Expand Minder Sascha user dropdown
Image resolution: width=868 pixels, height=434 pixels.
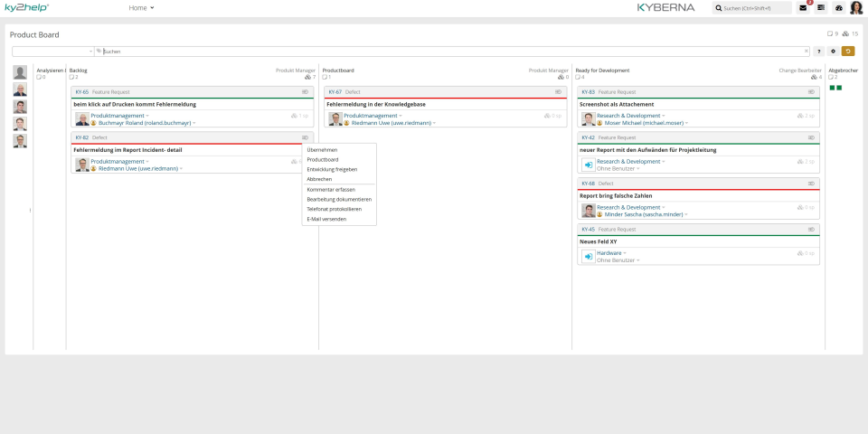pos(686,214)
